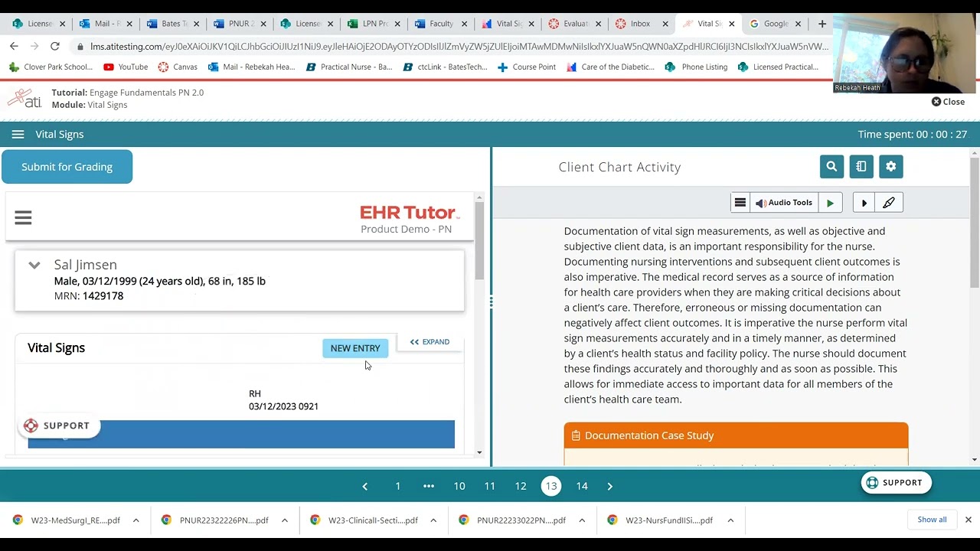Go to the next page arrow

610,486
